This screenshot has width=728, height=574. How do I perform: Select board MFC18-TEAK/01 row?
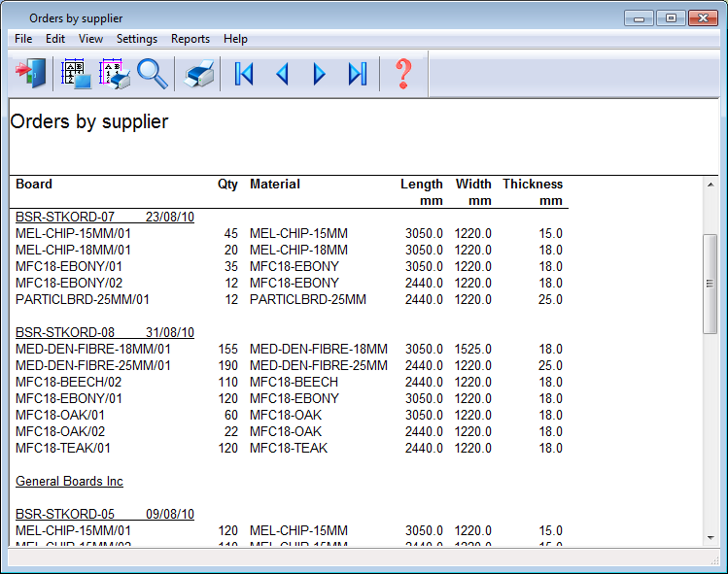click(289, 448)
